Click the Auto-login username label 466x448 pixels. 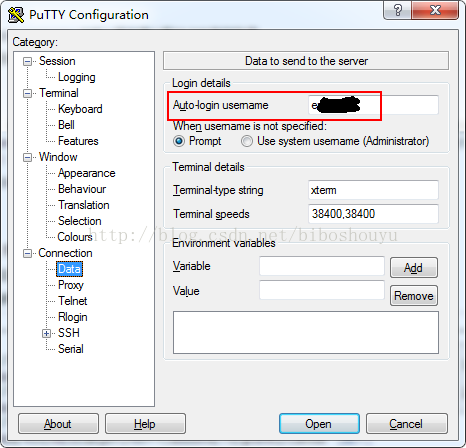[x=220, y=105]
